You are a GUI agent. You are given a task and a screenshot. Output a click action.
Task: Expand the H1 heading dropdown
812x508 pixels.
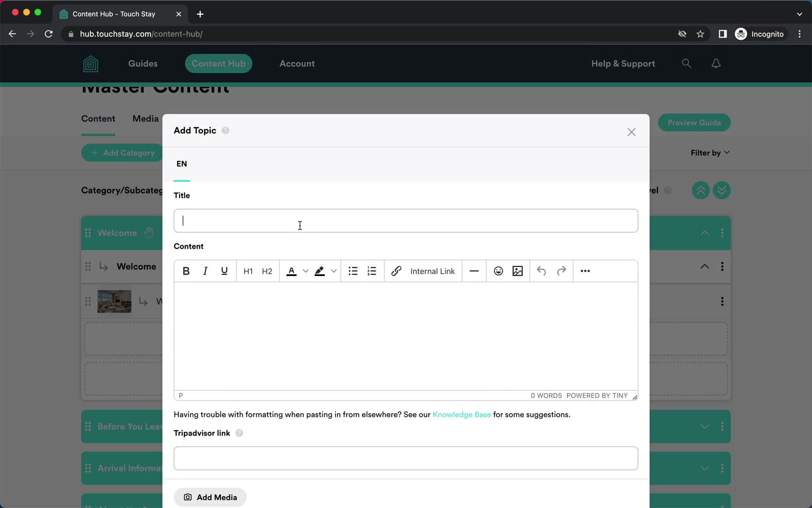coord(247,271)
